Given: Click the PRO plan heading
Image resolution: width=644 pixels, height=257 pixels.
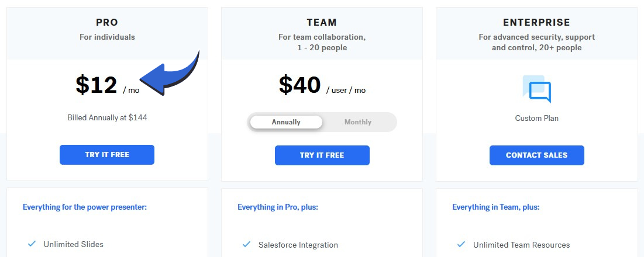Looking at the screenshot, I should pos(107,23).
